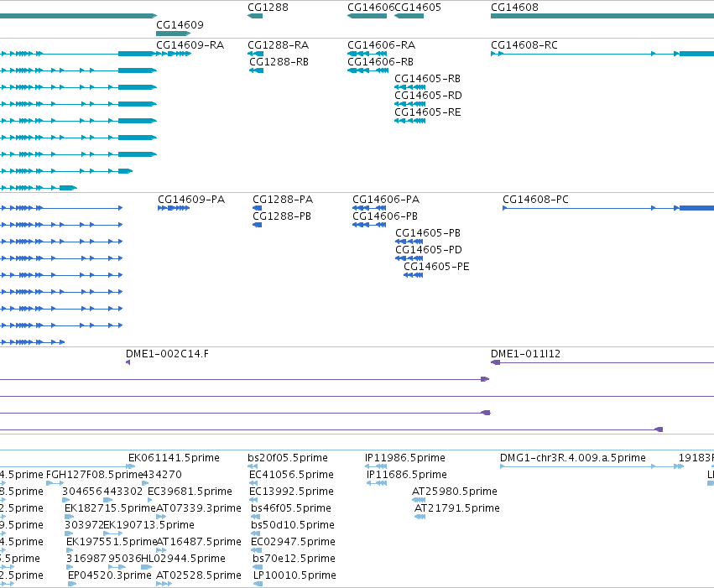This screenshot has width=714, height=588.
Task: Select the DME1-011I12 clone label
Action: pyautogui.click(x=525, y=354)
